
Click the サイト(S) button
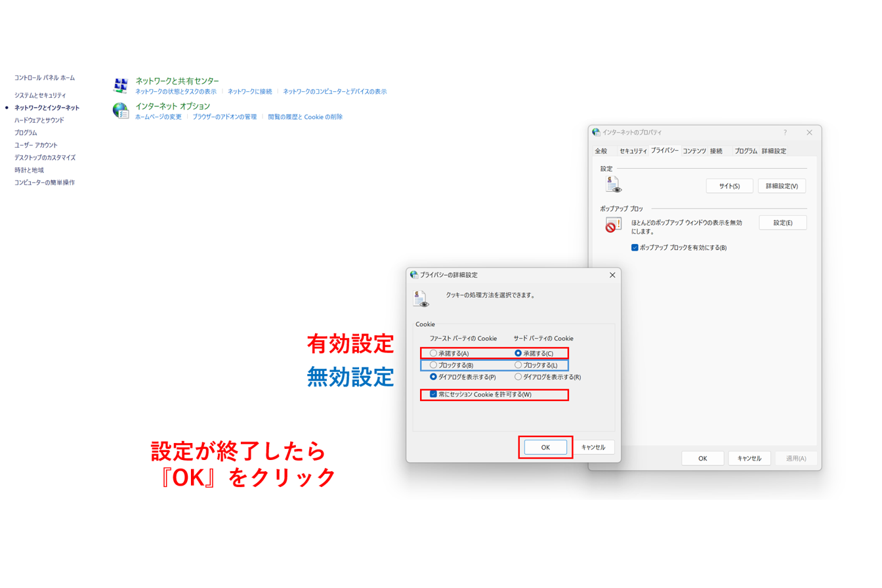click(x=729, y=186)
